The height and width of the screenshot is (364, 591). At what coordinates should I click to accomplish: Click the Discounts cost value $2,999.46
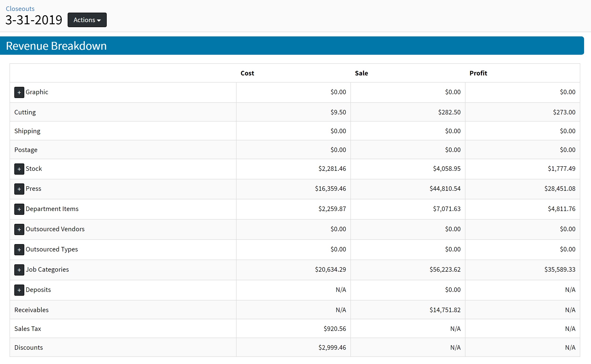(x=332, y=348)
